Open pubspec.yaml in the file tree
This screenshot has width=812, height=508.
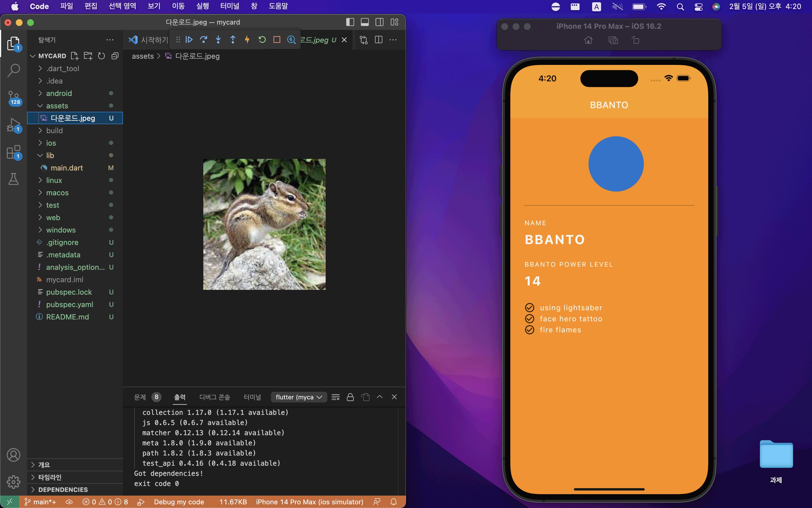pyautogui.click(x=75, y=305)
